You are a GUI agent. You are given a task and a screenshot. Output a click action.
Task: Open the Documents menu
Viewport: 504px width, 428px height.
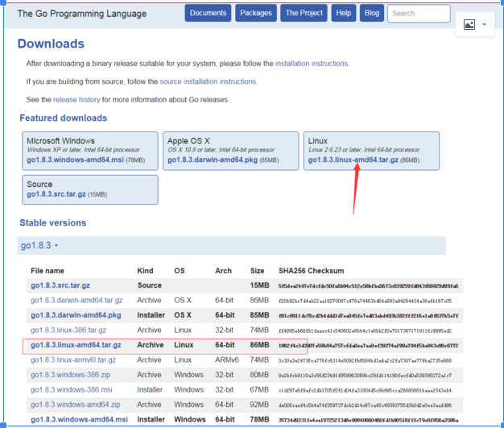[209, 14]
